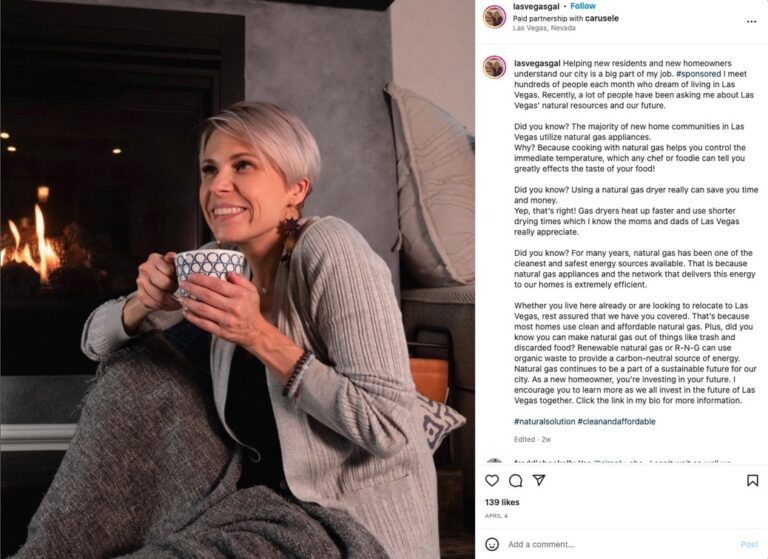The height and width of the screenshot is (559, 768).
Task: Click the avatar beside the caption
Action: click(494, 67)
